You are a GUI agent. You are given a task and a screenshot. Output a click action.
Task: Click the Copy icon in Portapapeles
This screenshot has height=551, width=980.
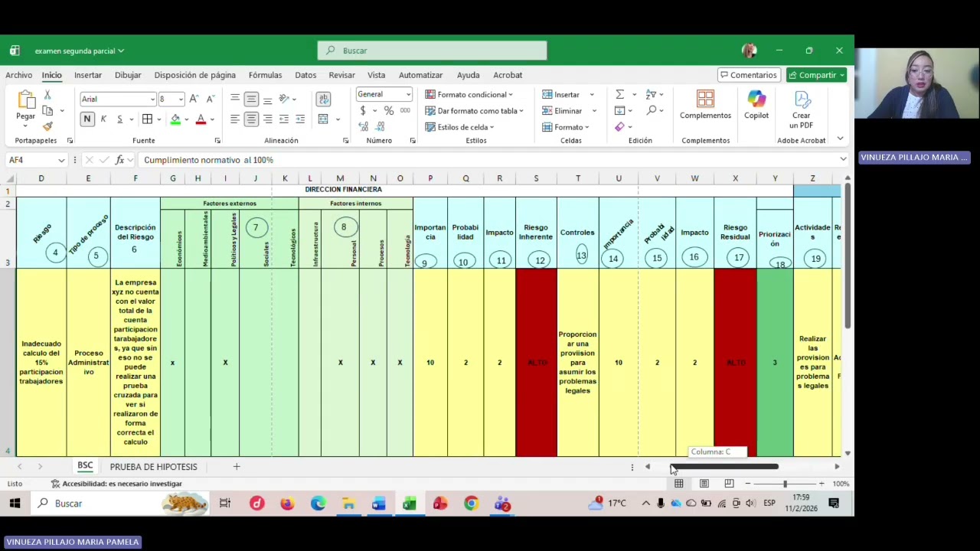pyautogui.click(x=47, y=111)
